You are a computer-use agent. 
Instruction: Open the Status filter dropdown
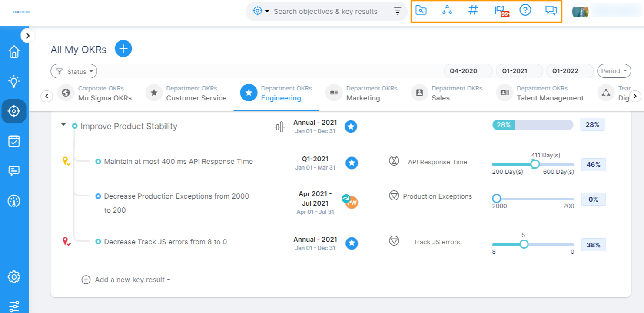coord(74,71)
